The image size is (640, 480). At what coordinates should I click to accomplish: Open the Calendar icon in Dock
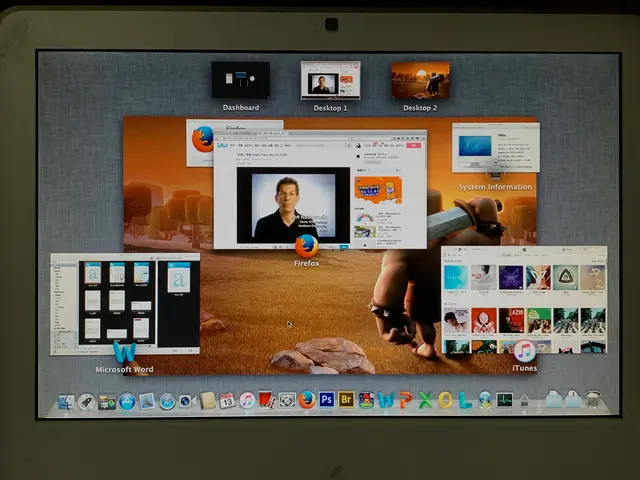227,401
